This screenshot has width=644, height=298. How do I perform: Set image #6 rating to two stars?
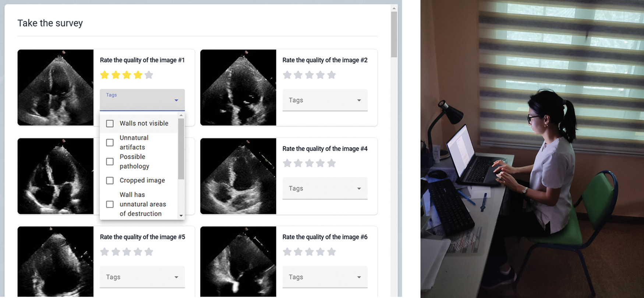(x=298, y=252)
